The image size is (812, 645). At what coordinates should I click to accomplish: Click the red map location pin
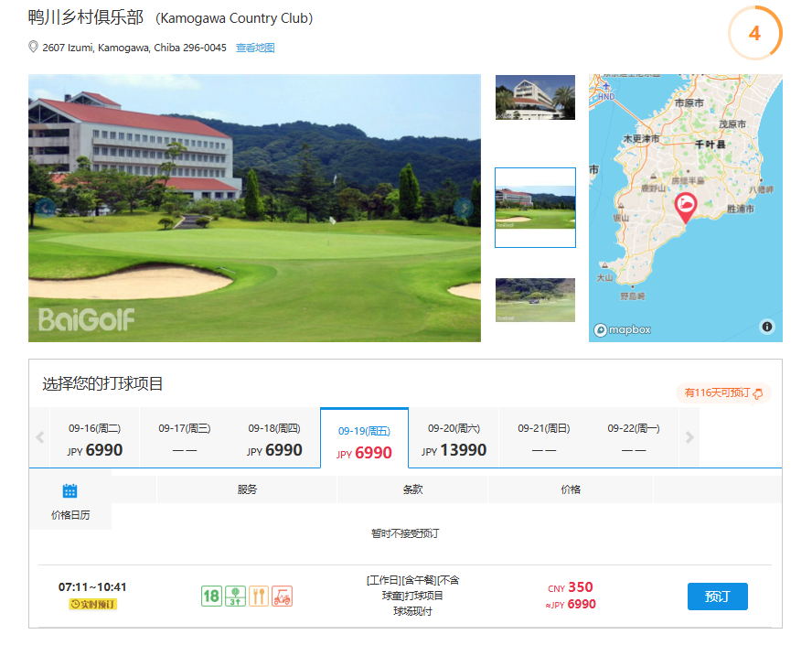point(685,207)
